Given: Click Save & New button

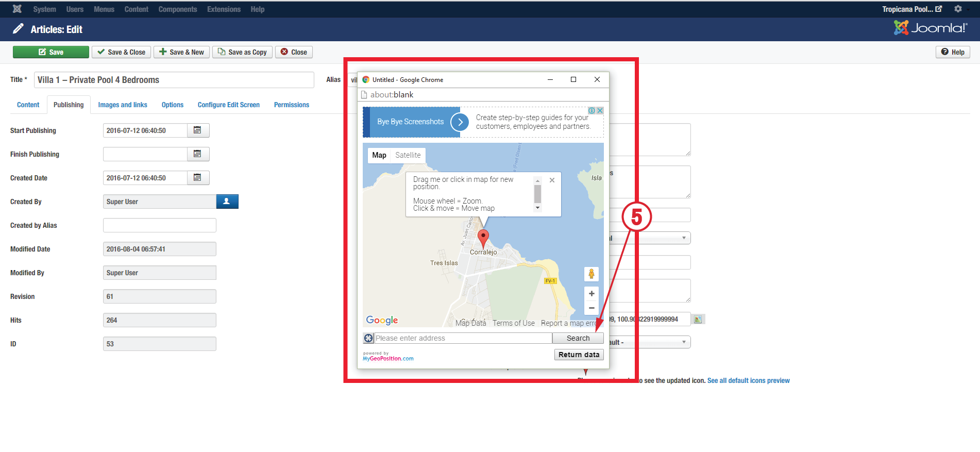Looking at the screenshot, I should coord(181,52).
